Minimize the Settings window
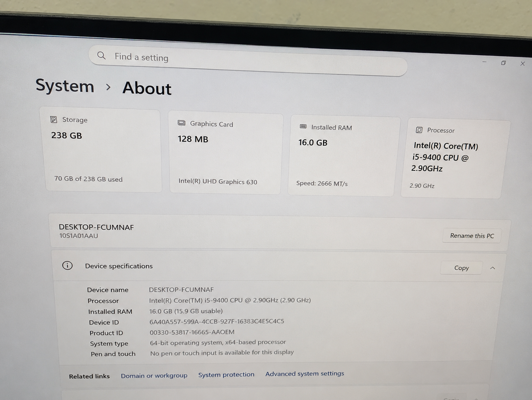 (x=485, y=62)
